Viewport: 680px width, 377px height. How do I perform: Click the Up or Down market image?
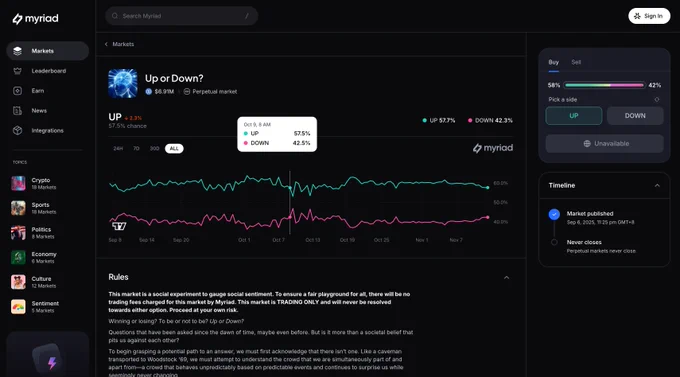[x=123, y=83]
